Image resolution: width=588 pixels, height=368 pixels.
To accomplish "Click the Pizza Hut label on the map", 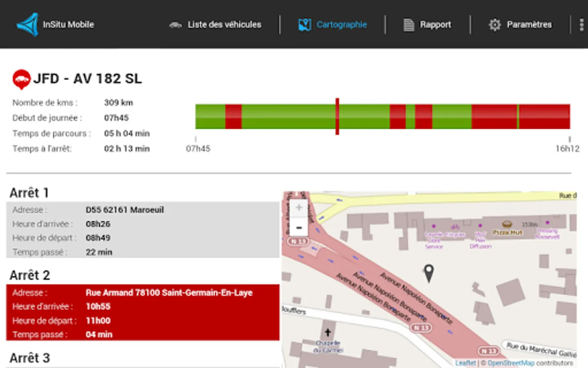I will click(x=507, y=233).
